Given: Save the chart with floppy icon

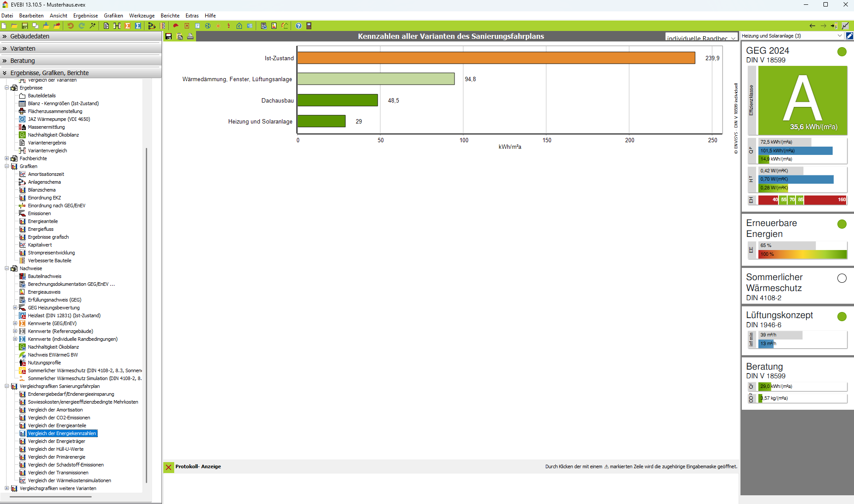Looking at the screenshot, I should (169, 36).
